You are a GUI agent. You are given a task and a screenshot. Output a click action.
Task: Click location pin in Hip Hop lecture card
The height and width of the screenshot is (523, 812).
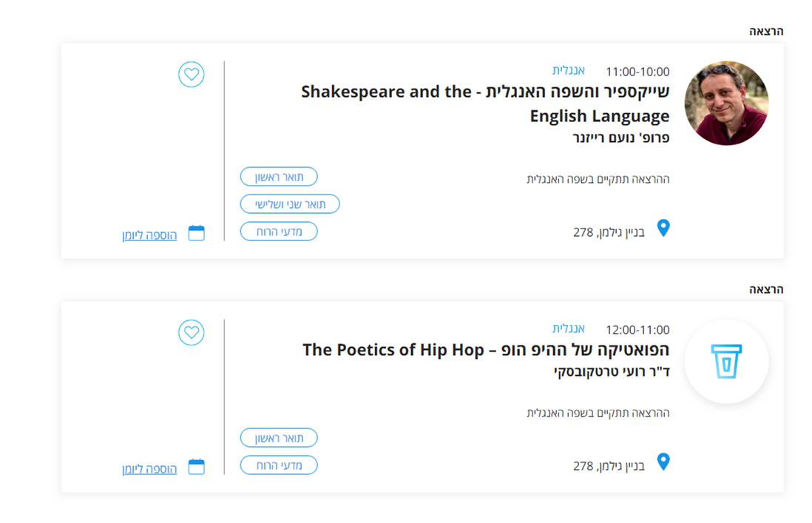coord(663,462)
